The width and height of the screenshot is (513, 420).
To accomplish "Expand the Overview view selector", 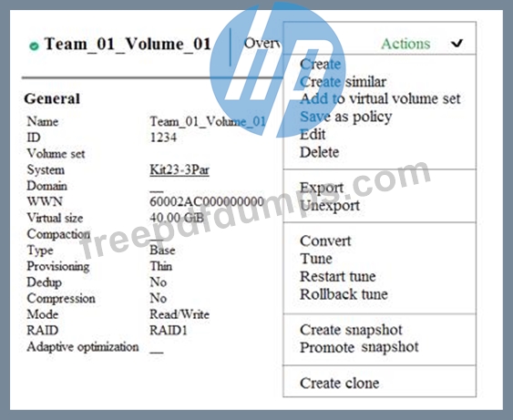I will [262, 43].
